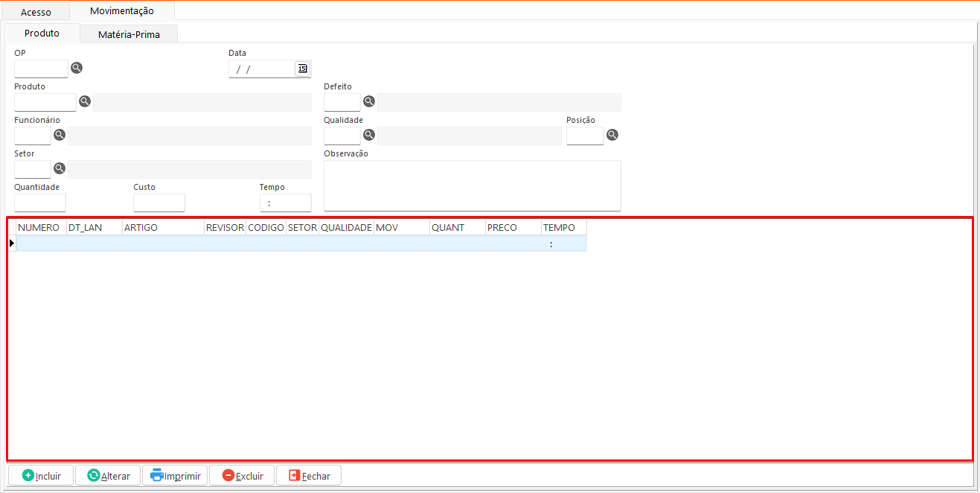Click the Alterar button

coord(108,476)
